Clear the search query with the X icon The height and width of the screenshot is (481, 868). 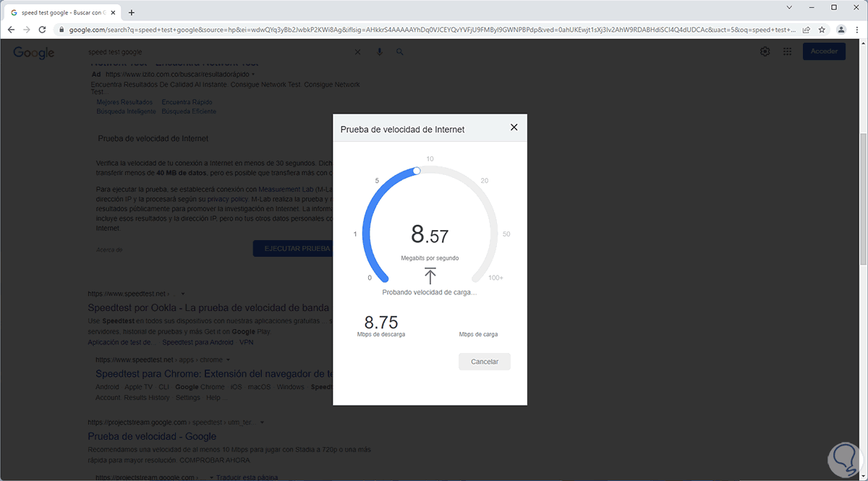click(x=357, y=52)
